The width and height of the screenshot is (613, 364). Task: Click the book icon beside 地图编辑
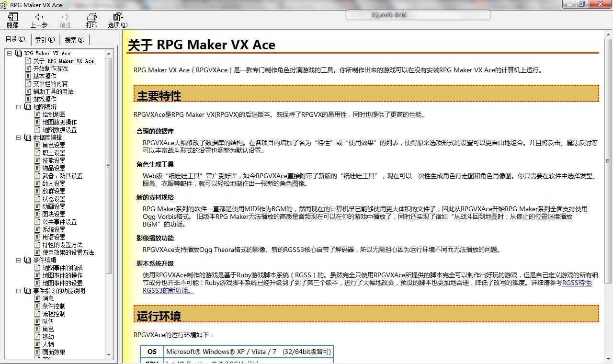pos(28,107)
